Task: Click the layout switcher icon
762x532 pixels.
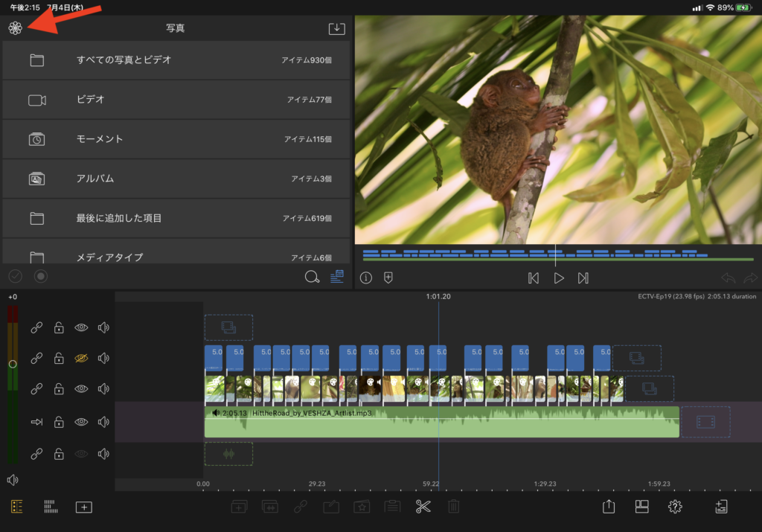Action: coord(641,507)
